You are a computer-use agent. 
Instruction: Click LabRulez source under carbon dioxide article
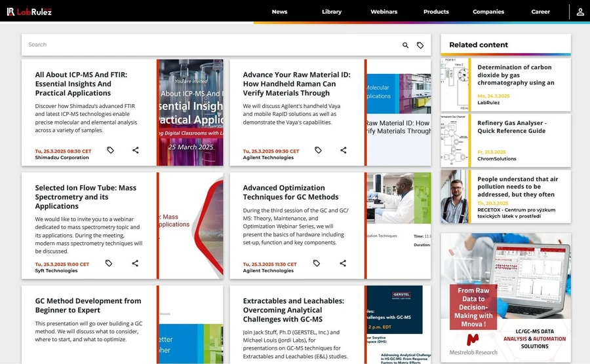click(488, 103)
